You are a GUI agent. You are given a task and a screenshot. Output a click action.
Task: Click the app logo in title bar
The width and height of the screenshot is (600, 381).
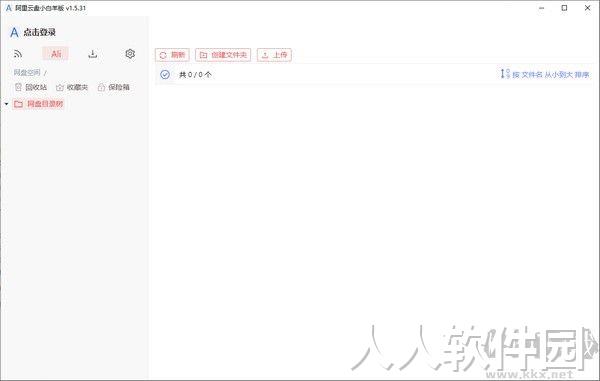pos(8,8)
